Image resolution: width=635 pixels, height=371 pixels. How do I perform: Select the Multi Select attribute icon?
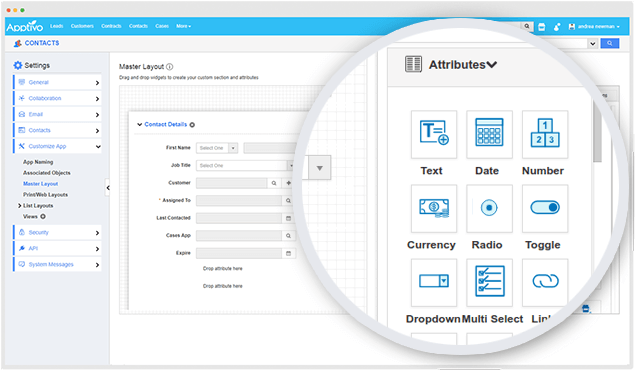click(489, 282)
